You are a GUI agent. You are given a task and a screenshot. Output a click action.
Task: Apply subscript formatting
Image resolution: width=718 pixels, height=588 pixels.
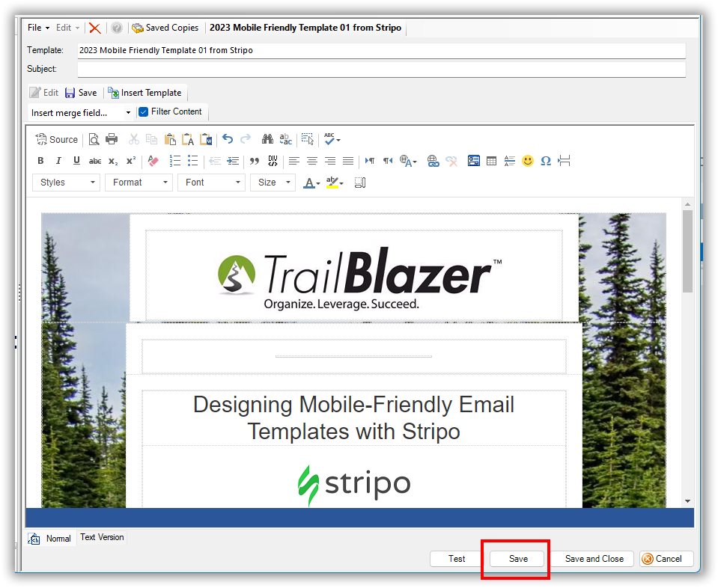point(113,161)
